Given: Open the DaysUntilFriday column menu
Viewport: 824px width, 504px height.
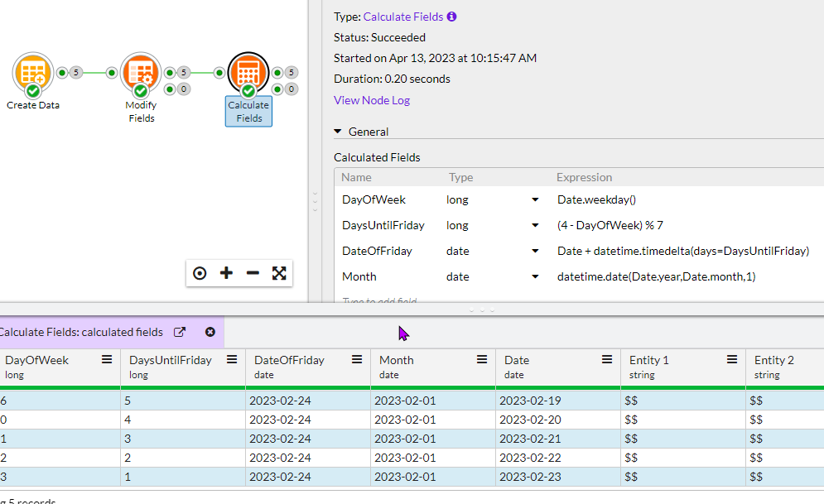Looking at the screenshot, I should point(232,360).
